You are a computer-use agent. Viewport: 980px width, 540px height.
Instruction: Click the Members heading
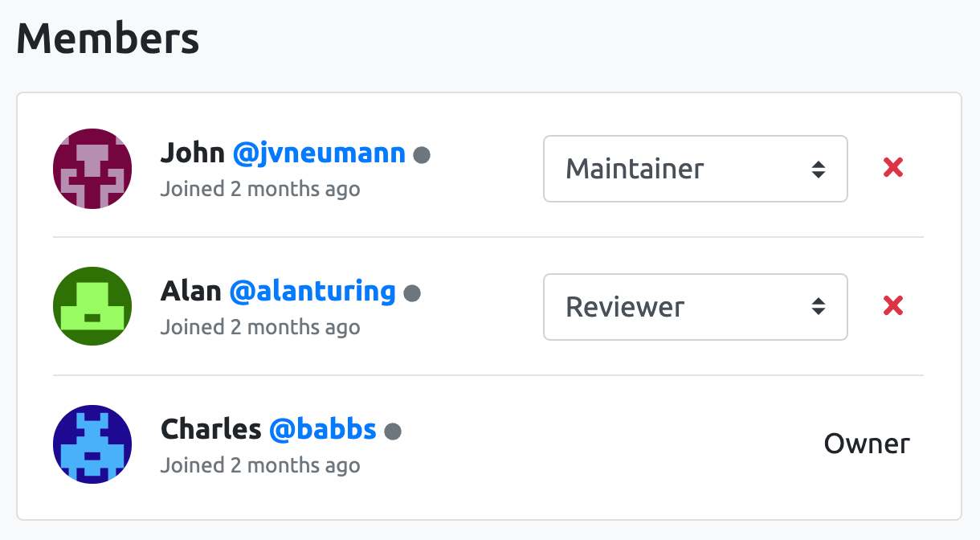[107, 37]
